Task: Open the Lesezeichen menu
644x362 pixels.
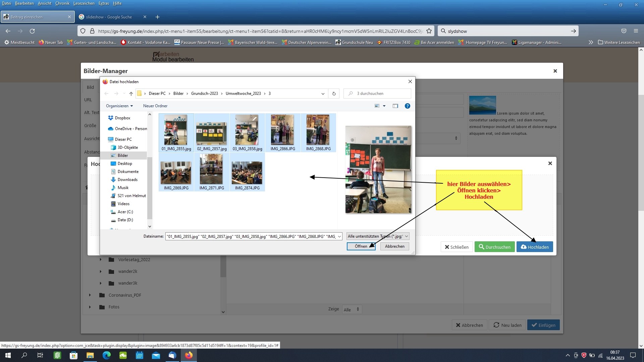Action: [84, 3]
